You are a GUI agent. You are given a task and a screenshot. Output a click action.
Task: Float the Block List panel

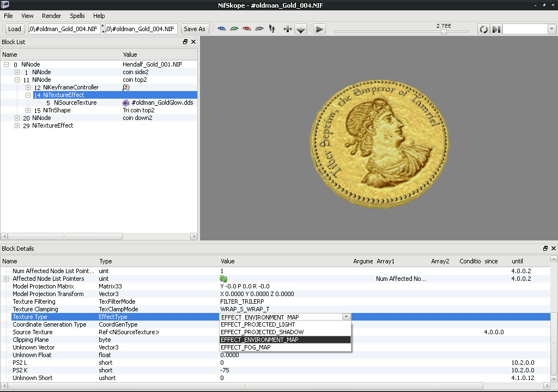(185, 41)
